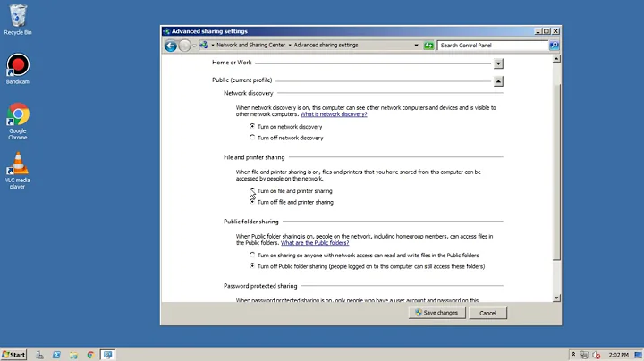Viewport: 644px width, 361px height.
Task: Click the grayed-out forward navigation arrow
Action: pos(185,46)
